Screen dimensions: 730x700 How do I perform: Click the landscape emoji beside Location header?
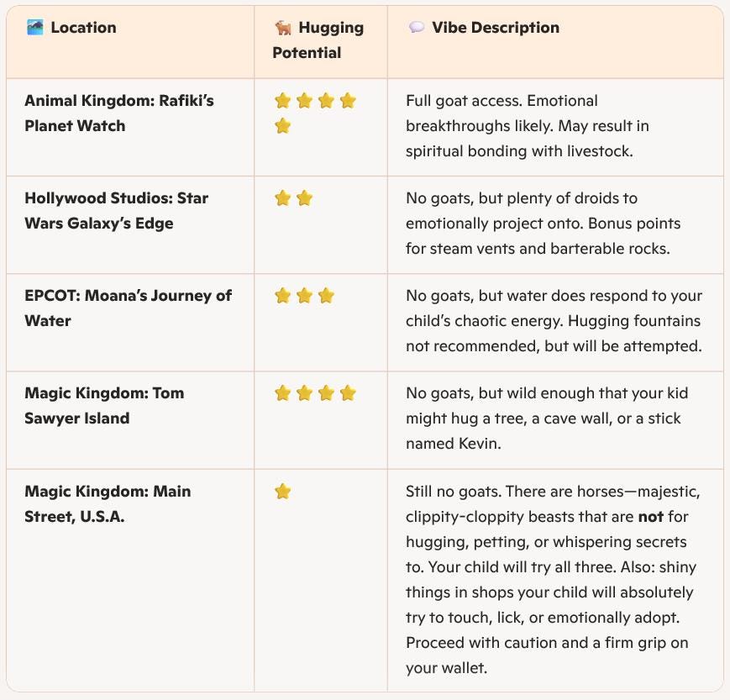point(35,28)
